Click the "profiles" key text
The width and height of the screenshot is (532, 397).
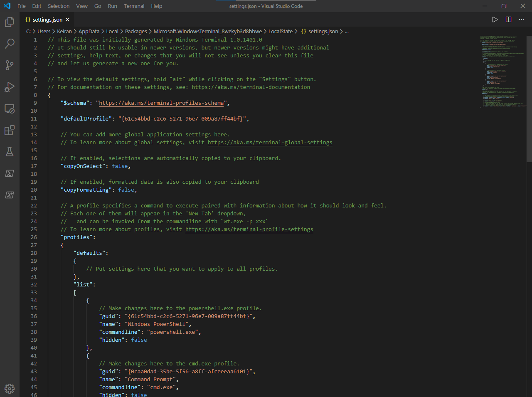[x=76, y=237]
